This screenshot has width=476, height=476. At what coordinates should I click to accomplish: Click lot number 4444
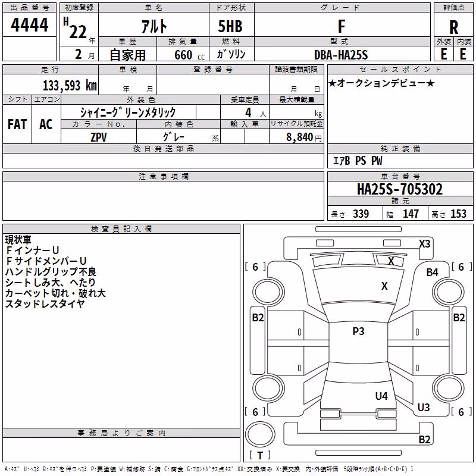point(29,25)
